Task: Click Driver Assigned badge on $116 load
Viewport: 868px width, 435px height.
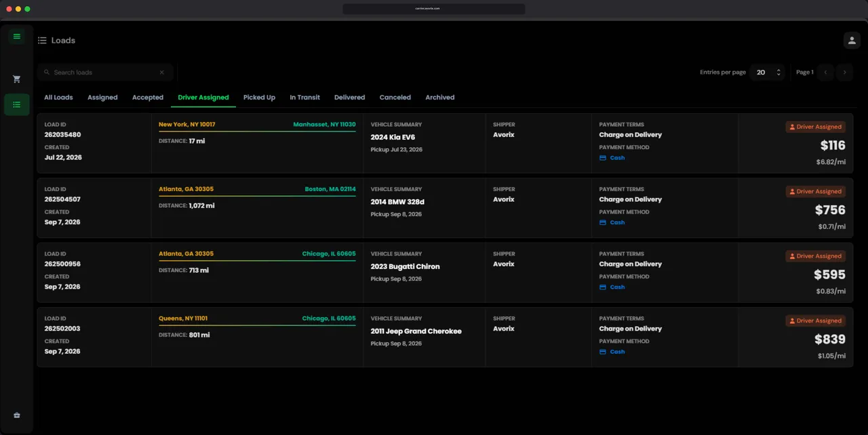Action: coord(815,127)
